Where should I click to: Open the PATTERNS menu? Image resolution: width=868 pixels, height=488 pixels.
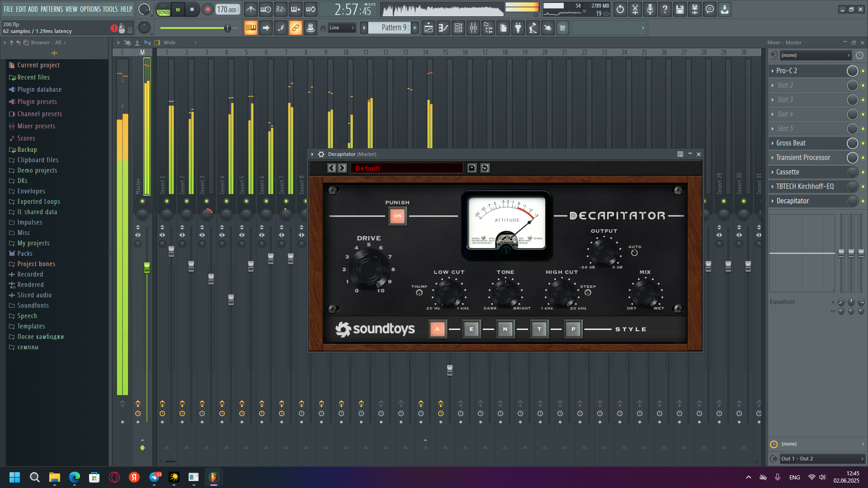52,9
